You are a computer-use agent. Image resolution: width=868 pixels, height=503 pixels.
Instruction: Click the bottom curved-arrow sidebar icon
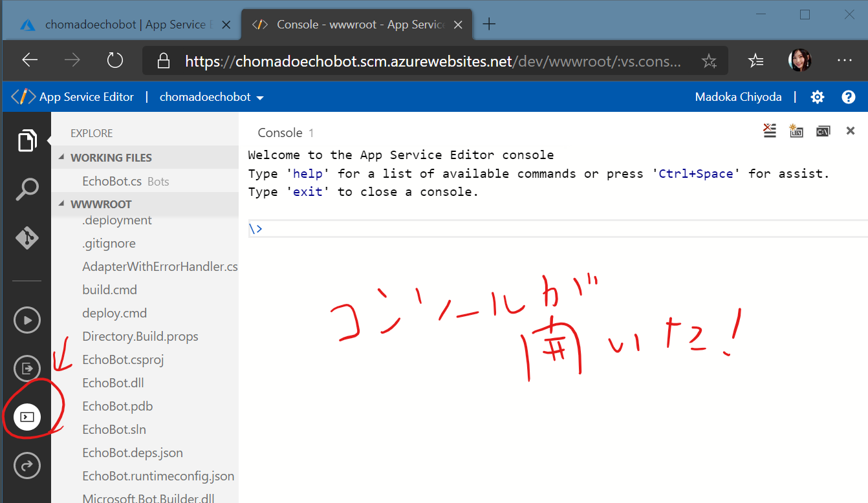[27, 466]
